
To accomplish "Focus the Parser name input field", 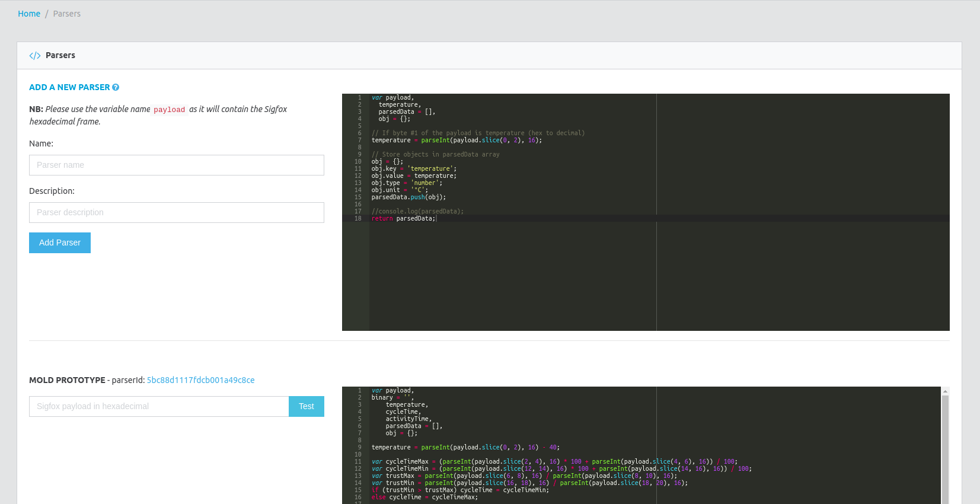I will click(177, 165).
